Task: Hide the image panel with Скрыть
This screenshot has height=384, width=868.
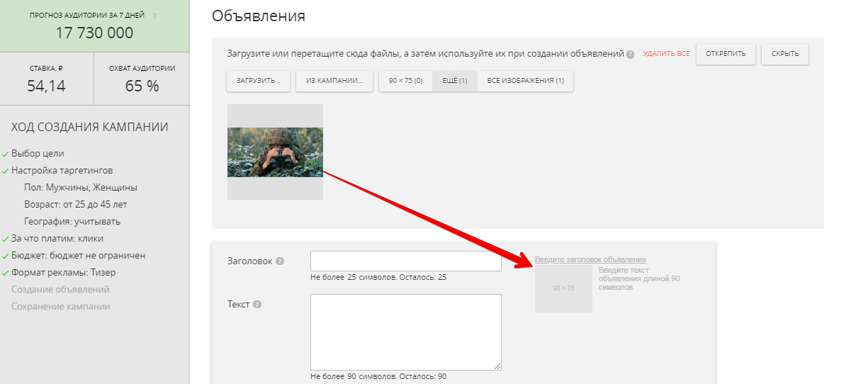Action: (785, 54)
